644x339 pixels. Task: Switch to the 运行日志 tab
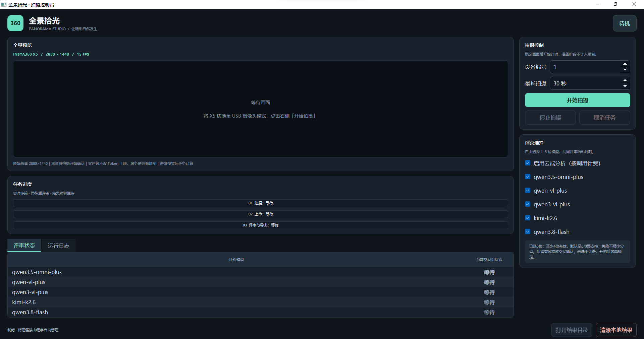click(58, 246)
